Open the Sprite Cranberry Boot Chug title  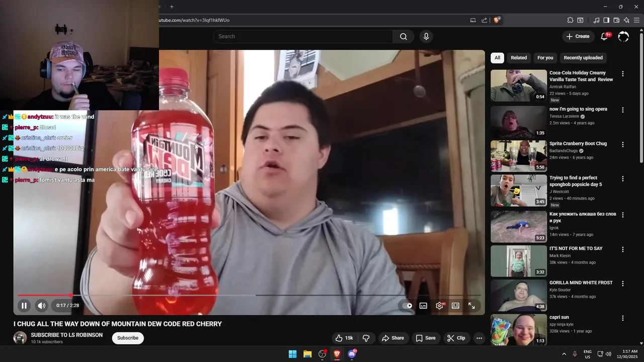coord(578,144)
